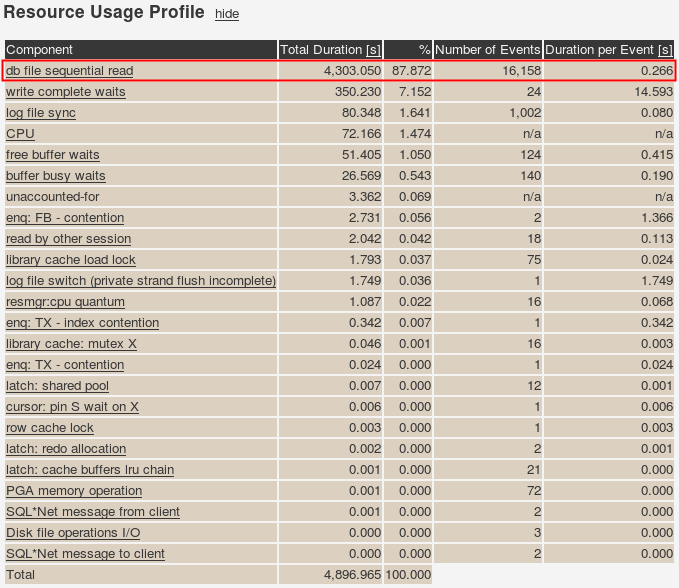The height and width of the screenshot is (588, 679).
Task: Open the latch: shared pool link
Action: 57,386
